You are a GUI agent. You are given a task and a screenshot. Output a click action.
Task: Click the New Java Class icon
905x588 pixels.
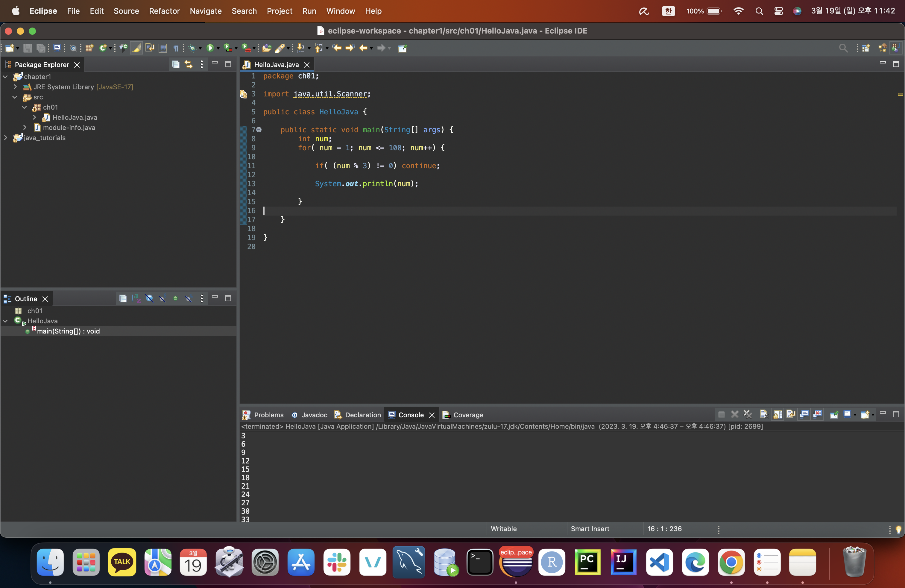[x=103, y=48]
